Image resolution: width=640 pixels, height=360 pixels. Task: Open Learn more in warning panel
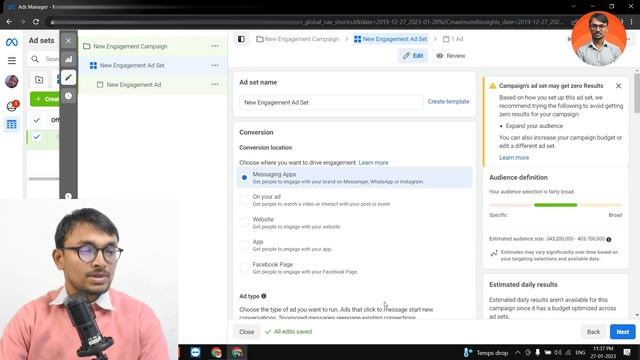click(x=514, y=158)
